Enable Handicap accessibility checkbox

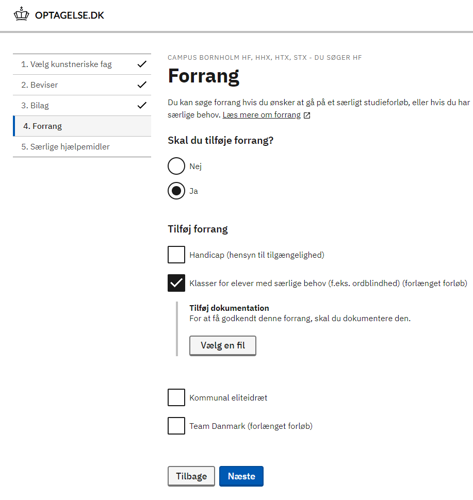176,255
